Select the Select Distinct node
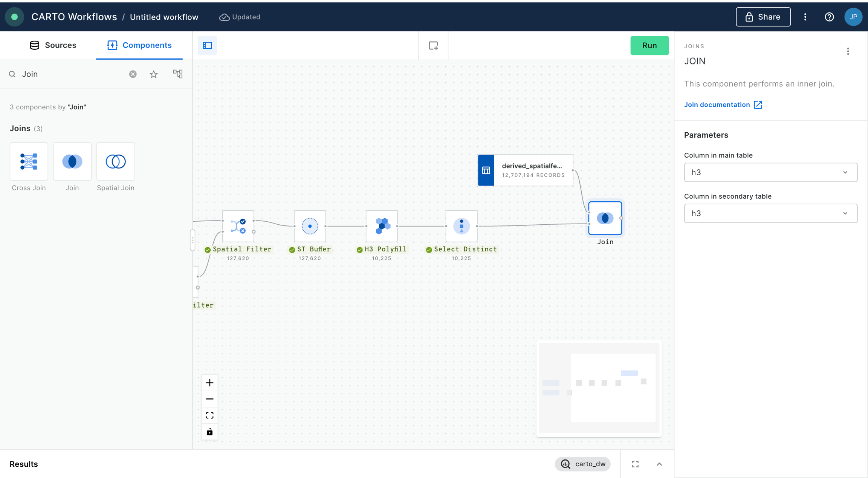868x478 pixels. click(x=461, y=226)
